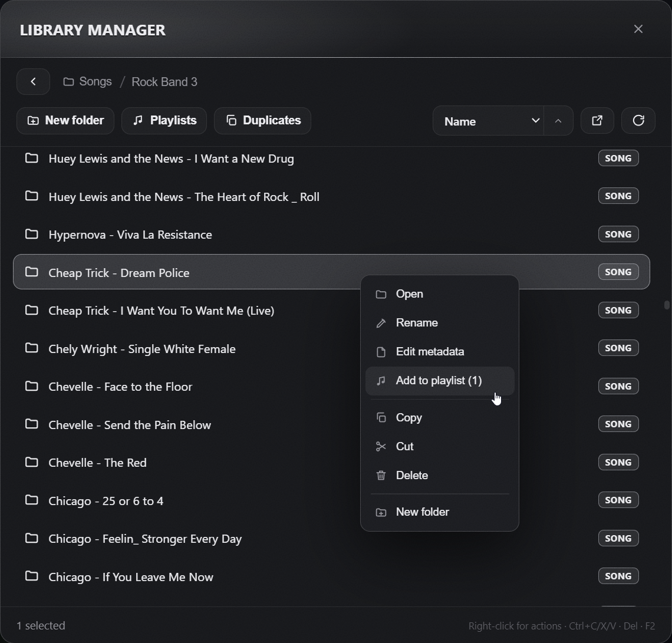
Task: Select Cut in the context menu
Action: pyautogui.click(x=440, y=446)
